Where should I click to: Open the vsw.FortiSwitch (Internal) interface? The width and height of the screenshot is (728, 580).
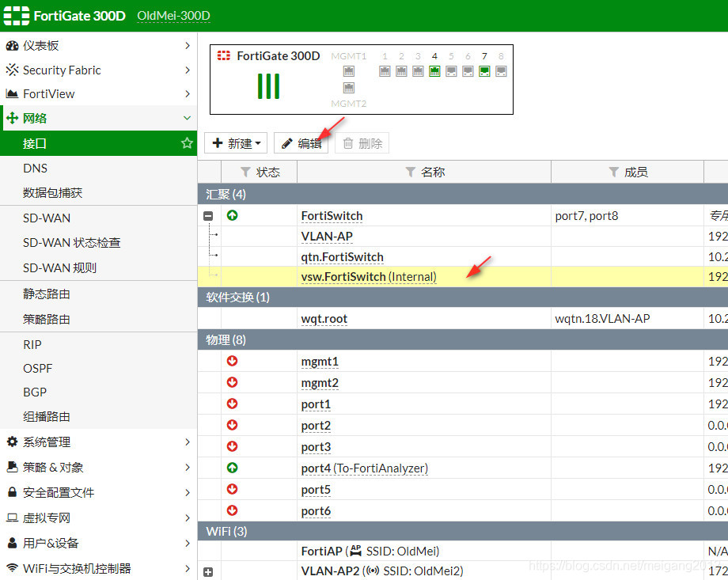369,277
